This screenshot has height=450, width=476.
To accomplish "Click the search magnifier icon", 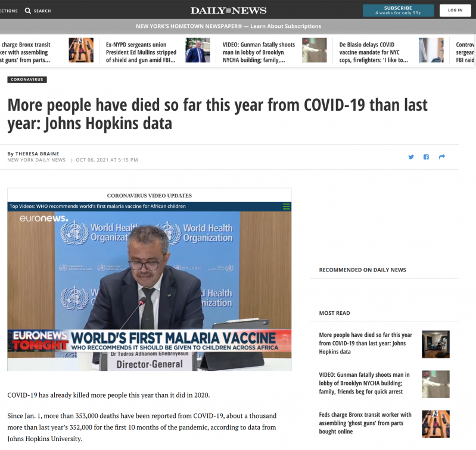I will pyautogui.click(x=27, y=11).
